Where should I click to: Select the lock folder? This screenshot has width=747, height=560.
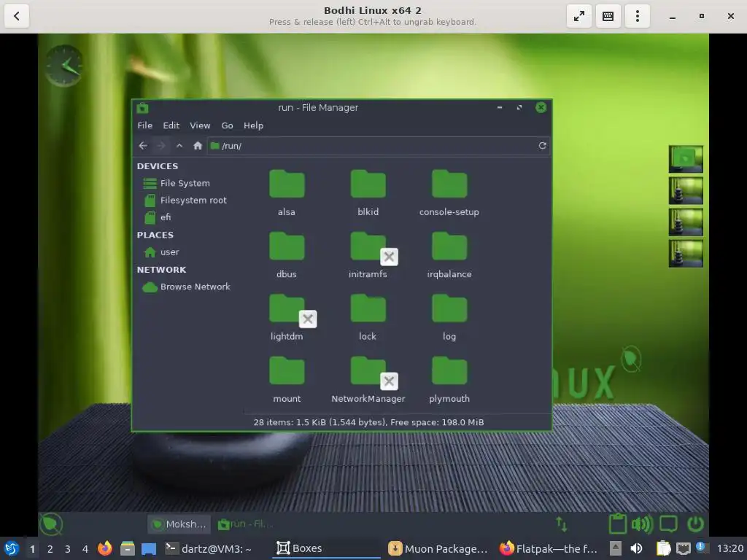point(368,318)
